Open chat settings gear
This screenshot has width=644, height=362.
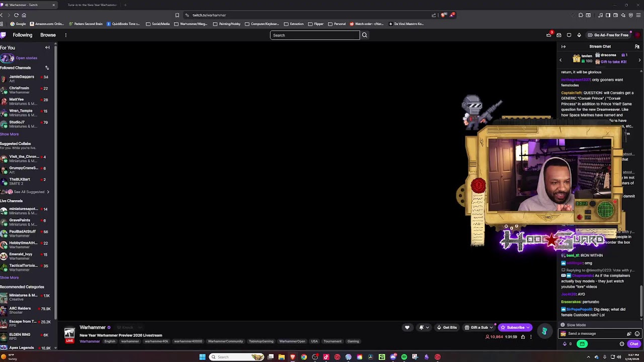pyautogui.click(x=622, y=344)
